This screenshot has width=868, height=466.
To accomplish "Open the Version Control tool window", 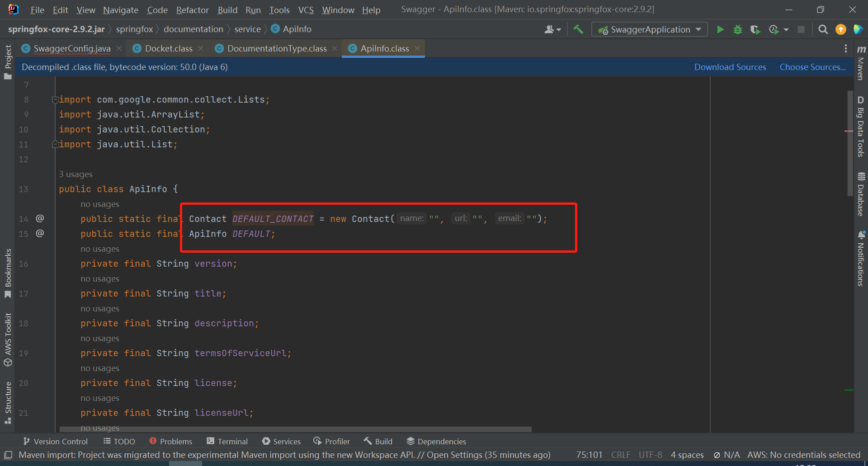I will coord(55,441).
